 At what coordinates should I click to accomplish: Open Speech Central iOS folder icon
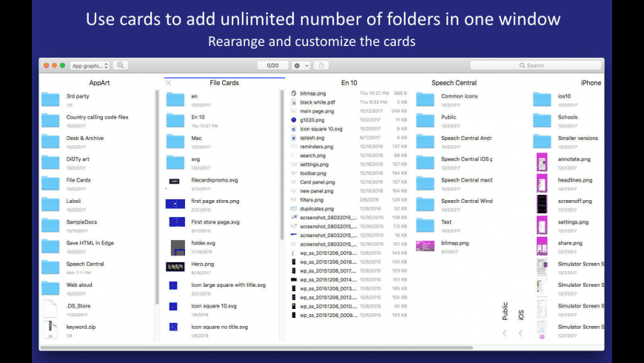click(425, 162)
